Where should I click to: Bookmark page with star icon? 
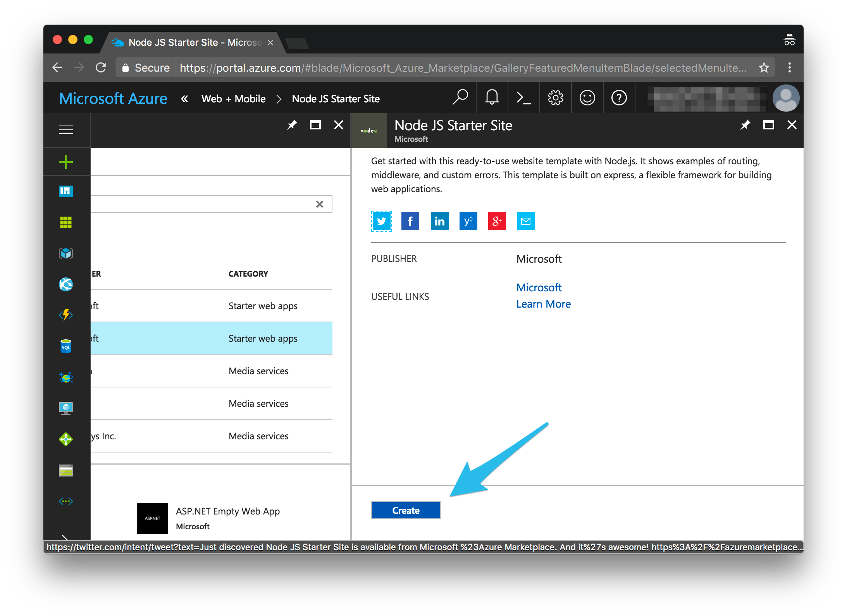click(x=764, y=68)
